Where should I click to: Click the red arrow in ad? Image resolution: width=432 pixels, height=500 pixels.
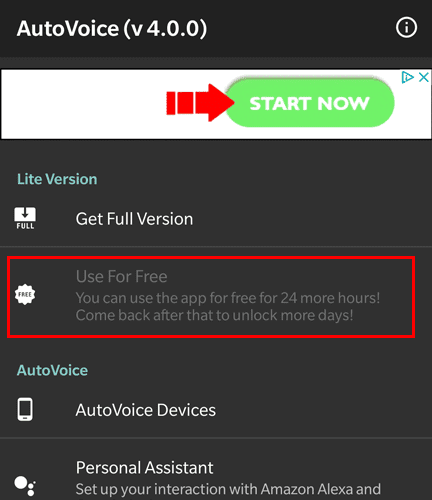tap(200, 103)
